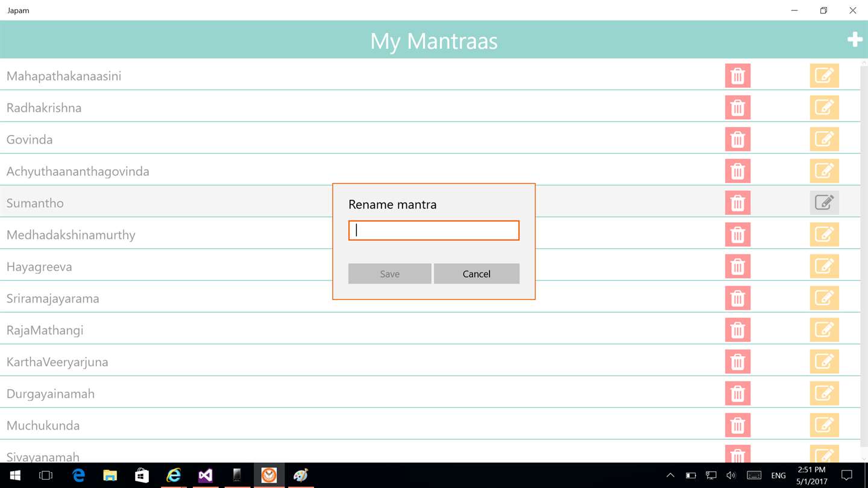This screenshot has width=868, height=488.
Task: Open Visual Studio from the taskbar
Action: point(205,475)
